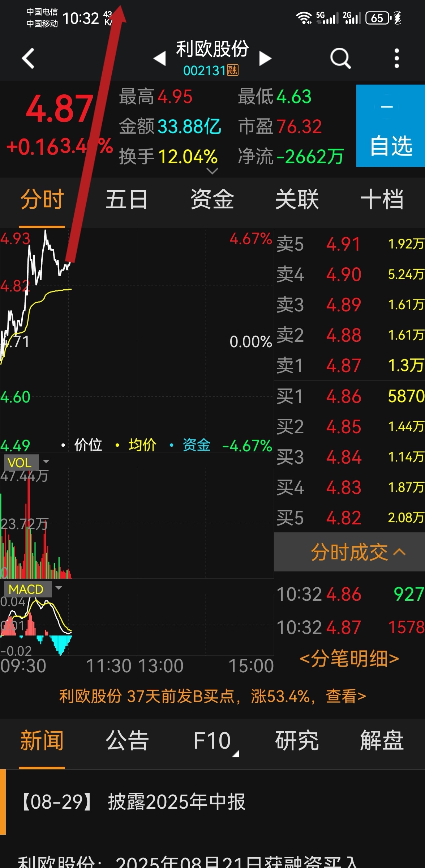425x868 pixels.
Task: Select the 卖4 order row at 4.90
Action: coord(349,275)
